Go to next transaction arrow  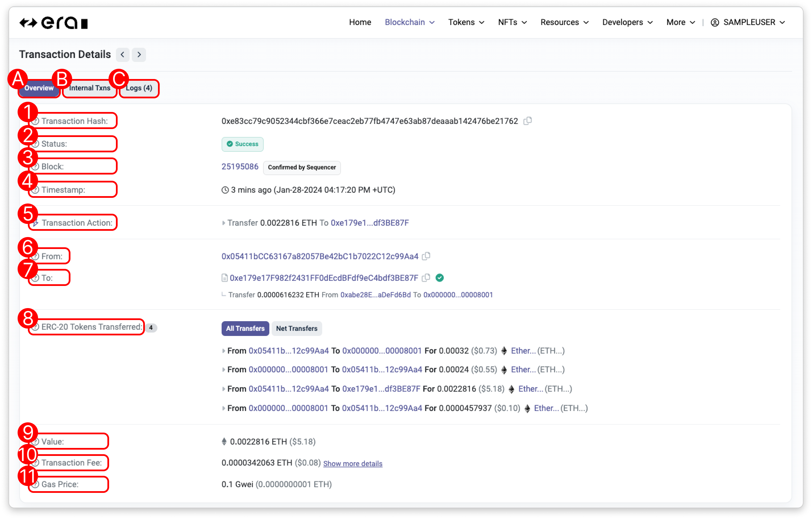click(139, 55)
